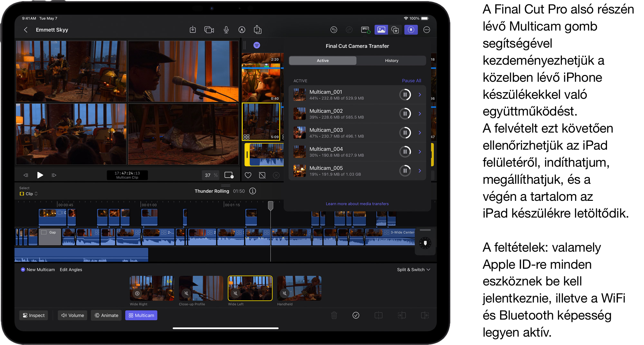The image size is (644, 345).
Task: Tap Pause All transfers
Action: point(412,81)
